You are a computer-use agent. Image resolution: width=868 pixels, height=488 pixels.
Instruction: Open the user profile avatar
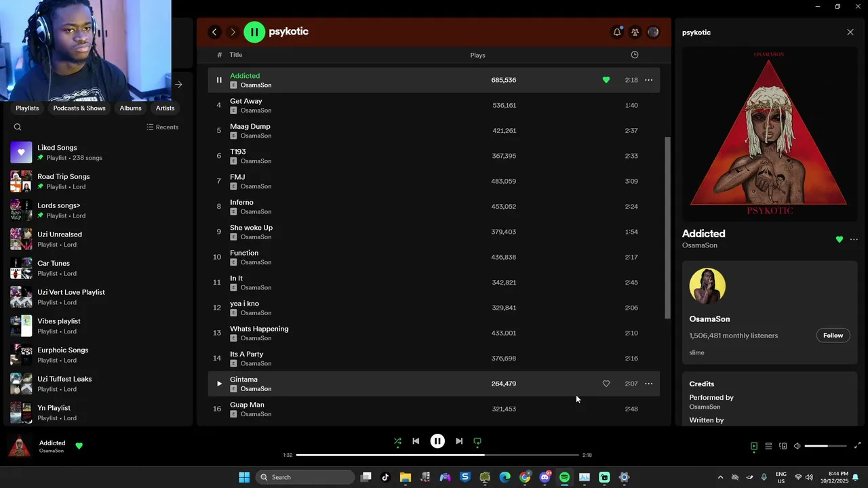653,32
